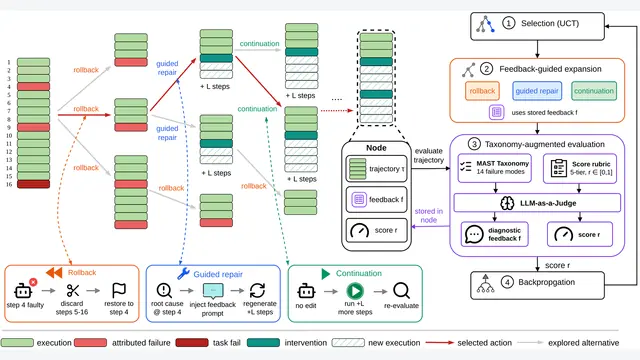Click the dark red bar at step 16
The width and height of the screenshot is (640, 360).
pyautogui.click(x=33, y=184)
